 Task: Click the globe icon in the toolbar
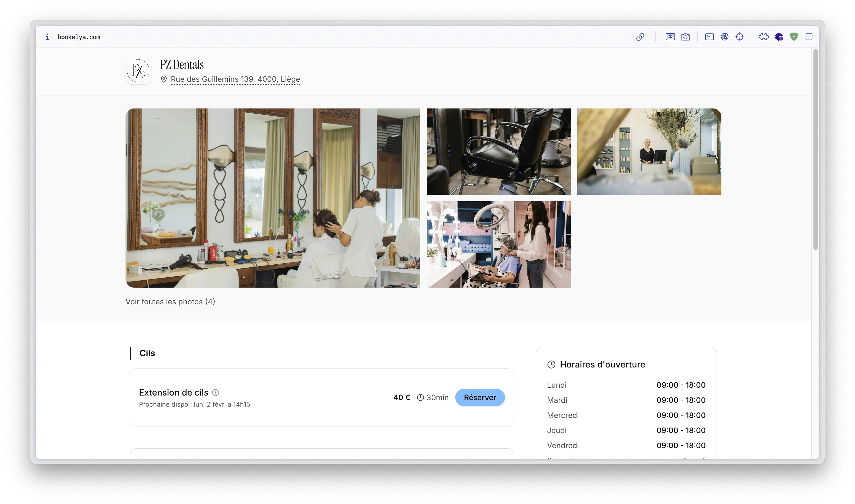coord(725,37)
